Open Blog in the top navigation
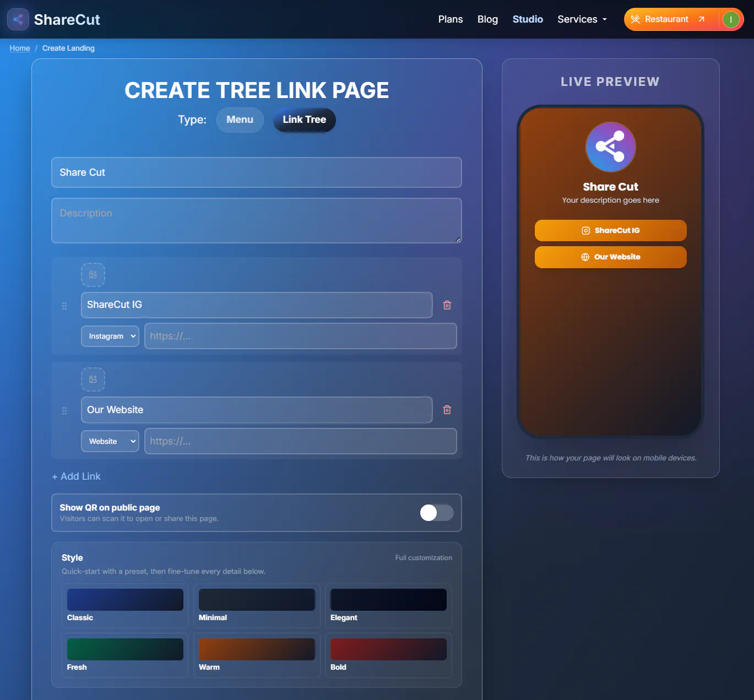The height and width of the screenshot is (700, 754). 487,19
